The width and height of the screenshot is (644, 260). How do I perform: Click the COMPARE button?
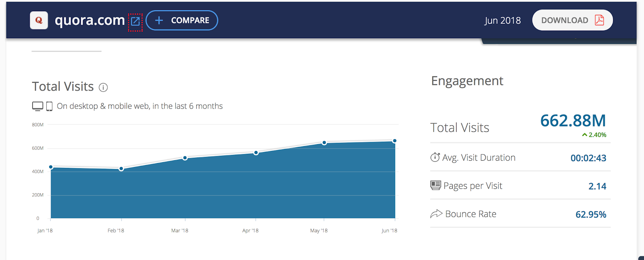[182, 20]
